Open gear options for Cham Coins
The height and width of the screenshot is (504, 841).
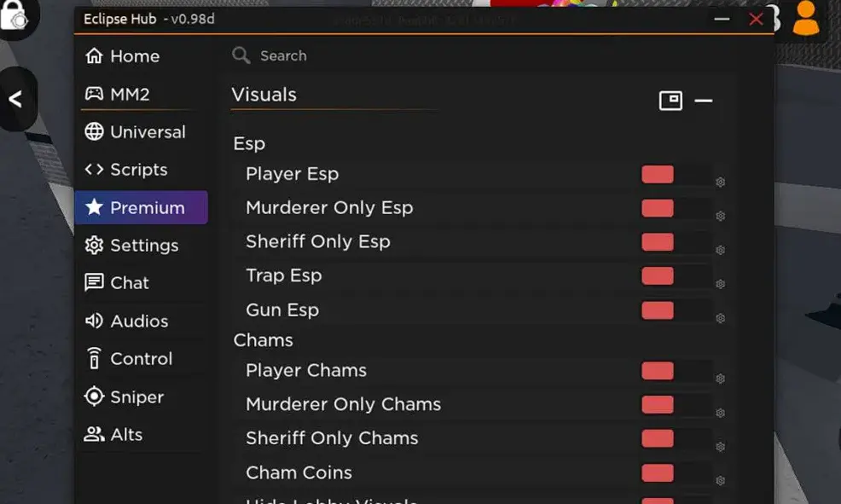click(x=721, y=480)
